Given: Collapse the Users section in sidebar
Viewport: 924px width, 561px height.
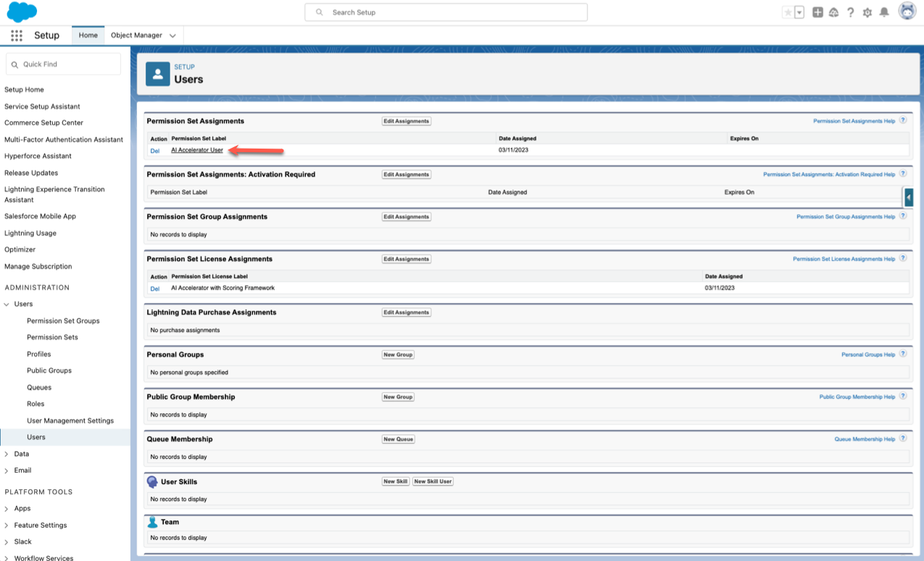Looking at the screenshot, I should point(7,304).
